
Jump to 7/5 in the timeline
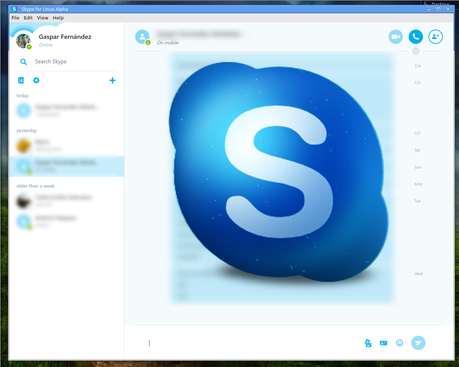click(417, 83)
